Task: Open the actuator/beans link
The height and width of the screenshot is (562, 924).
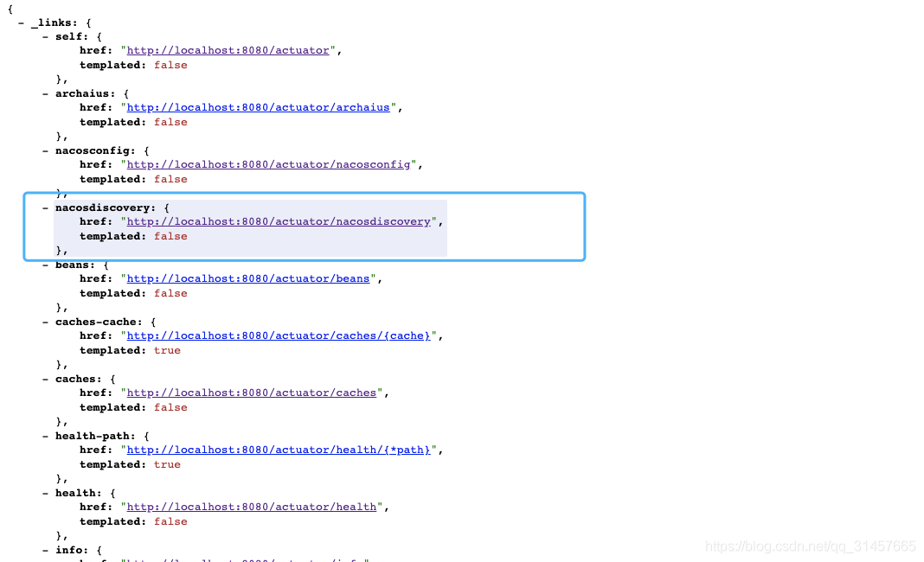Action: click(x=248, y=278)
